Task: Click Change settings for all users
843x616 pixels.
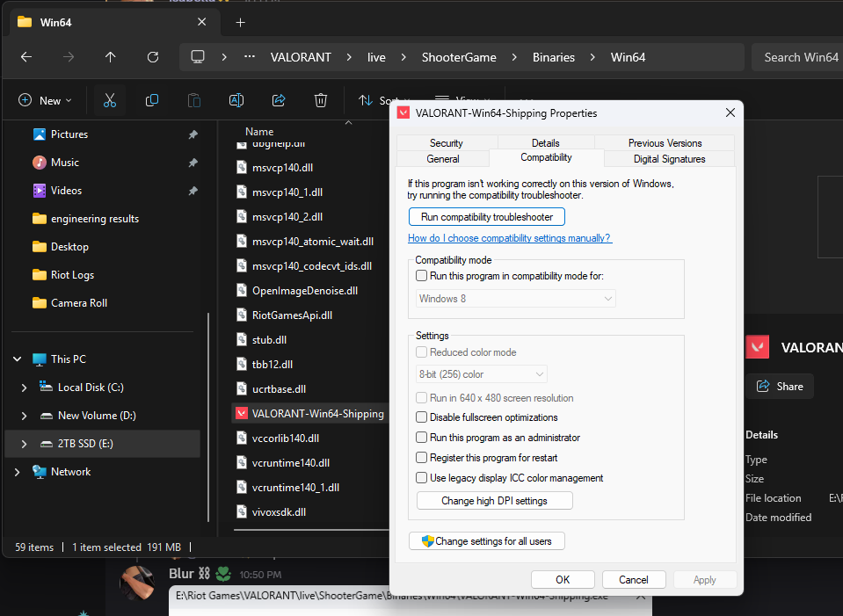Action: tap(487, 540)
